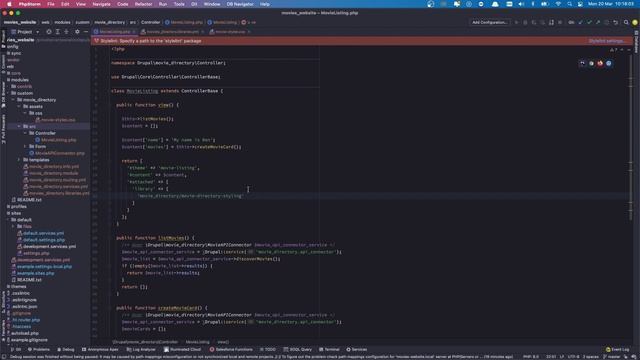Viewport: 640px width, 360px height.
Task: Open the DB Navigator menu
Action: (x=240, y=4)
